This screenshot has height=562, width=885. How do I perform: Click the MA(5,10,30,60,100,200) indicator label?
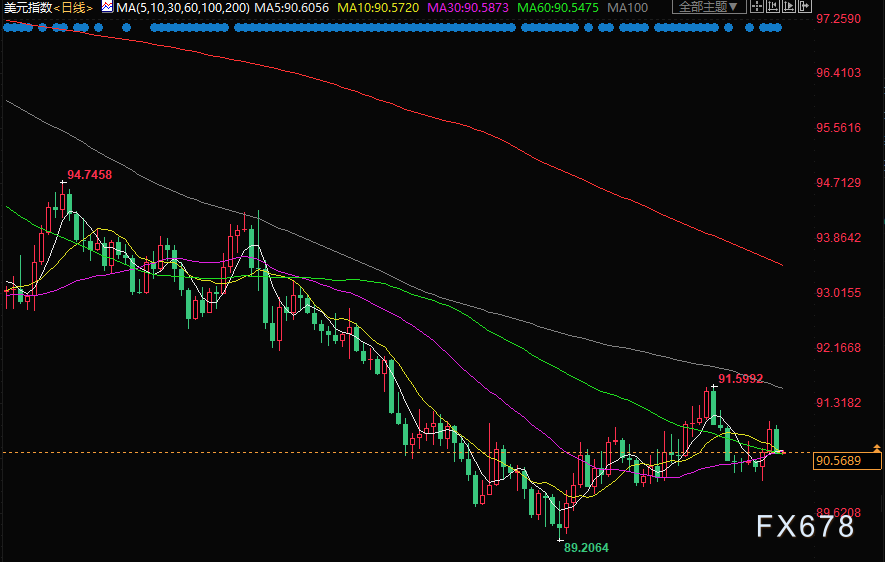click(x=183, y=7)
